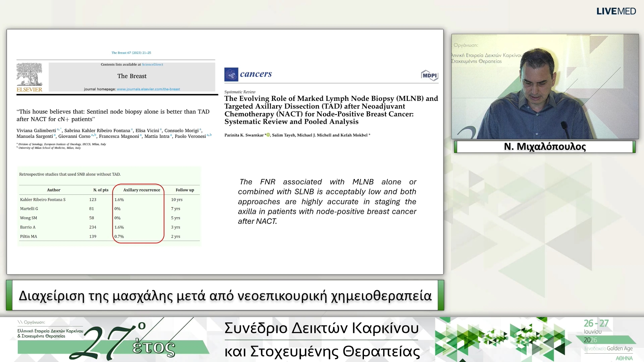Screen dimensions: 644x362
Task: Click the speaker name N. Μιχαλόπουλος
Action: (545, 146)
